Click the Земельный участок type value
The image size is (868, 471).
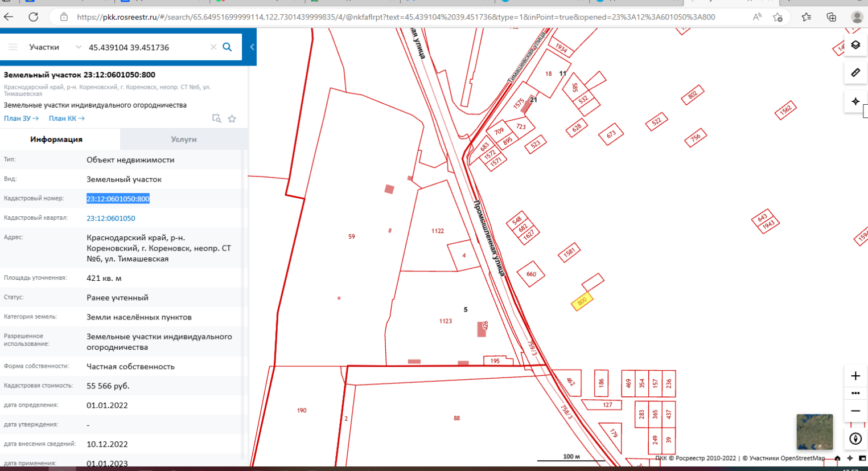(x=124, y=179)
